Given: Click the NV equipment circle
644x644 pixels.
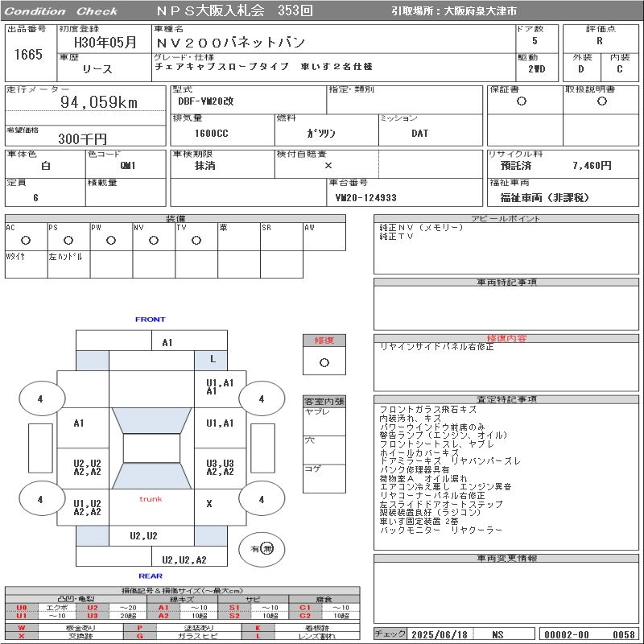Looking at the screenshot, I should click(154, 240).
